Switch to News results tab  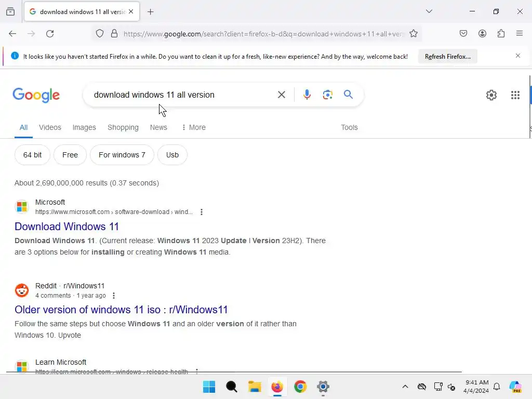tap(158, 128)
